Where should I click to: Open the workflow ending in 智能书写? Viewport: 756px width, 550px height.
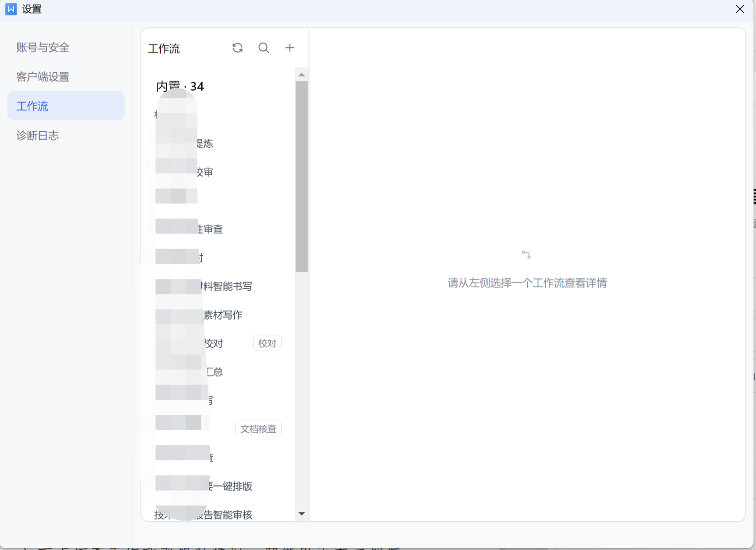pos(218,286)
